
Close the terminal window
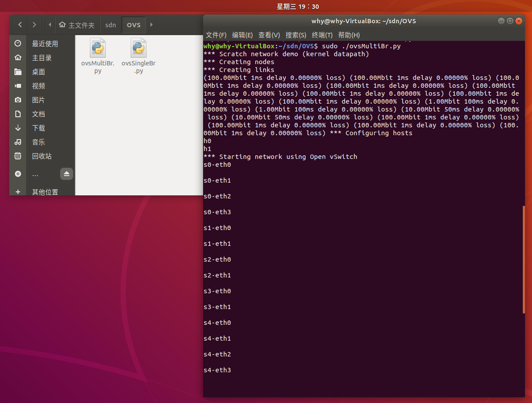click(519, 21)
